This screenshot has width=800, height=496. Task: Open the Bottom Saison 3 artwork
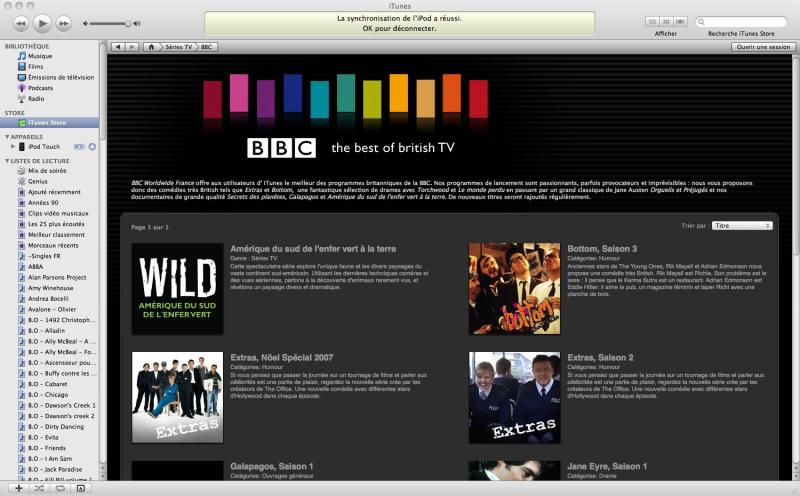pos(514,289)
